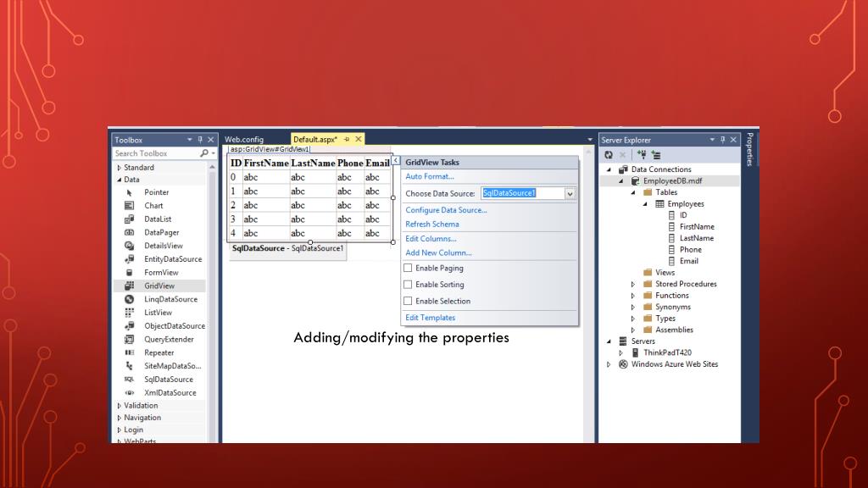868x488 pixels.
Task: Select the ObjectDataSource icon
Action: click(x=129, y=326)
